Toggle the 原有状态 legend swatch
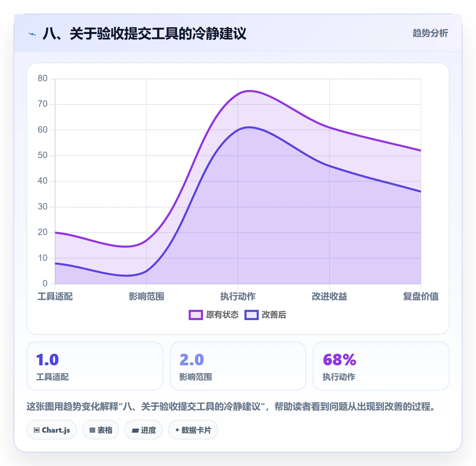This screenshot has width=476, height=466. click(195, 315)
